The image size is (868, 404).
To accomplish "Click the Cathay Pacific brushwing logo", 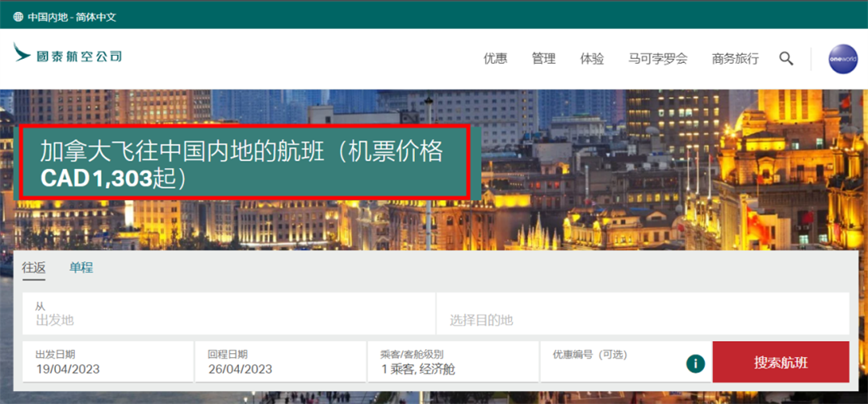I will click(x=22, y=53).
